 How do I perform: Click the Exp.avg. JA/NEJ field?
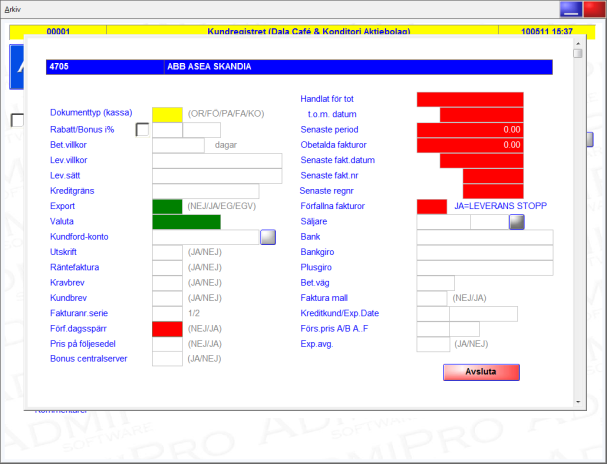(433, 344)
